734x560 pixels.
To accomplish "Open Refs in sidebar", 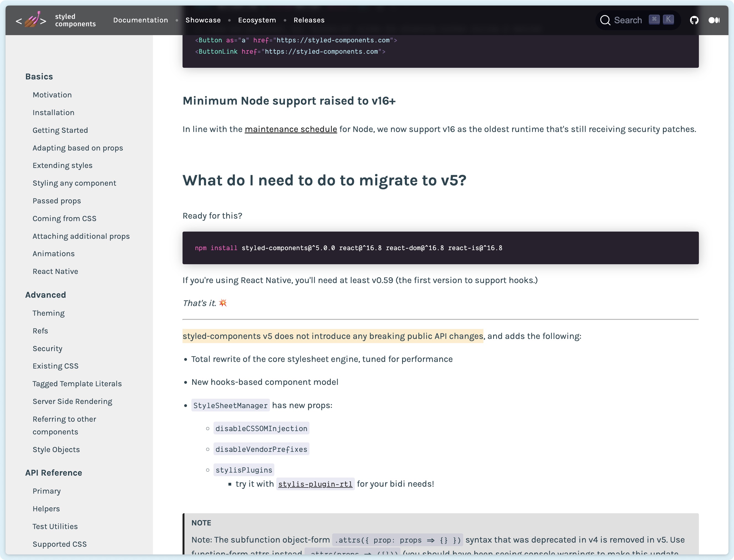I will pos(40,331).
